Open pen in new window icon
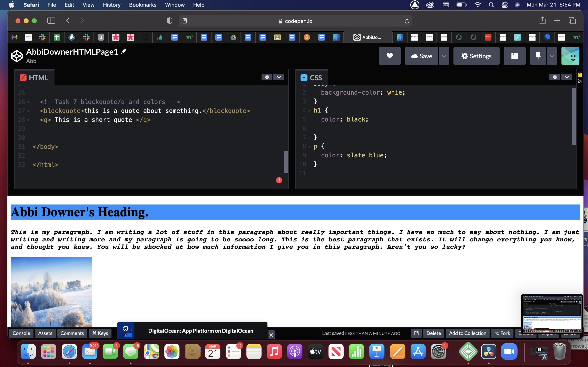This screenshot has height=367, width=588. [416, 333]
